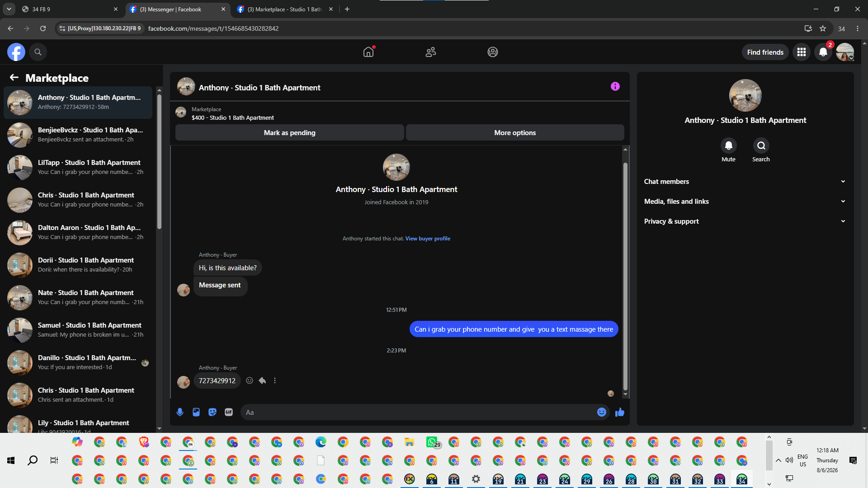
Task: Open the $400 Studio 1 Bath Apartment listing
Action: [x=232, y=117]
